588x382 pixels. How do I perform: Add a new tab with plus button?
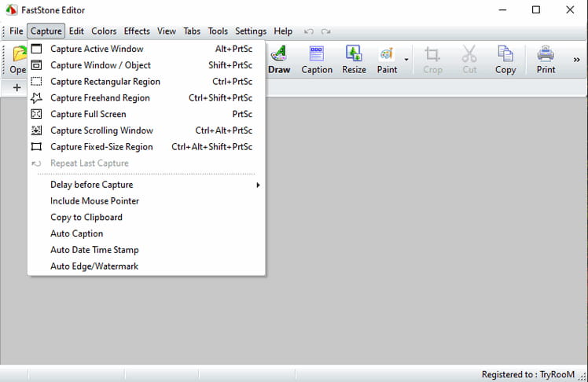tap(17, 88)
